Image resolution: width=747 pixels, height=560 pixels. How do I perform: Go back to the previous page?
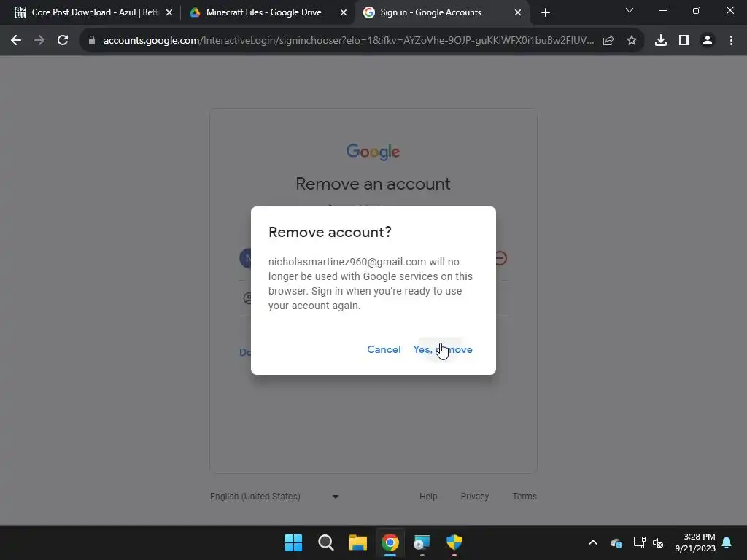pos(16,41)
